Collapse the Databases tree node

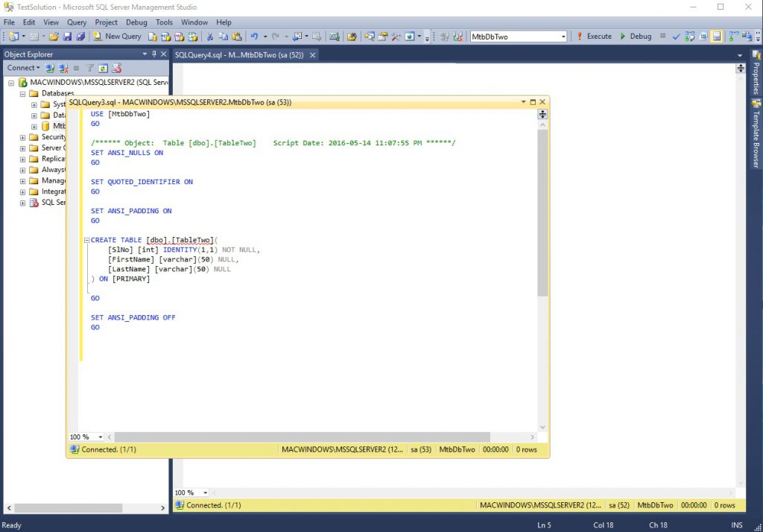click(x=24, y=93)
